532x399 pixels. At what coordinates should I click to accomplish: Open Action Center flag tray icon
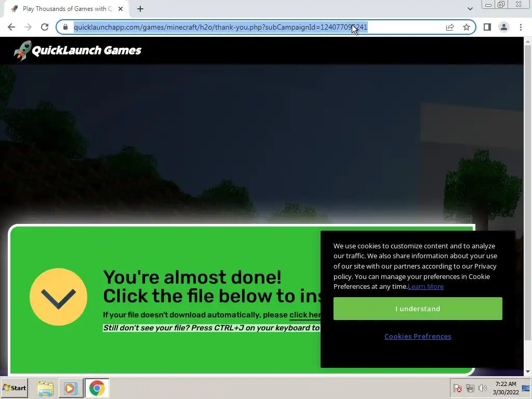(x=457, y=388)
